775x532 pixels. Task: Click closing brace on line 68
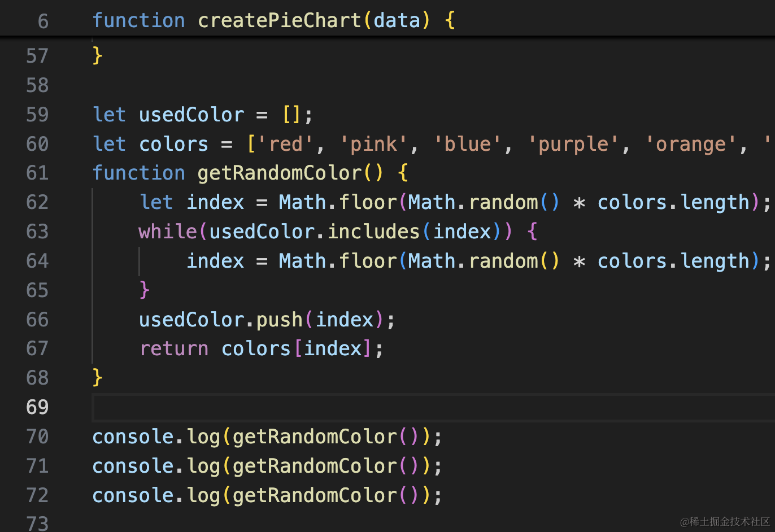click(98, 377)
